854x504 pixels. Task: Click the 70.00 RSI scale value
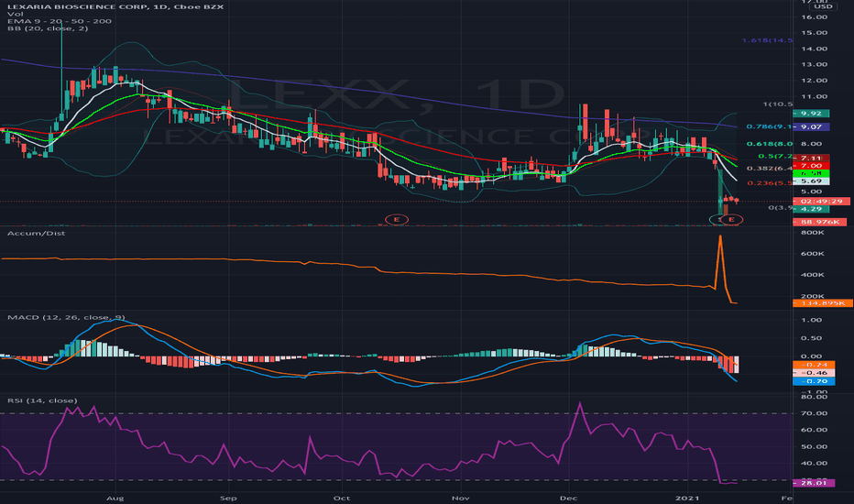coord(815,413)
